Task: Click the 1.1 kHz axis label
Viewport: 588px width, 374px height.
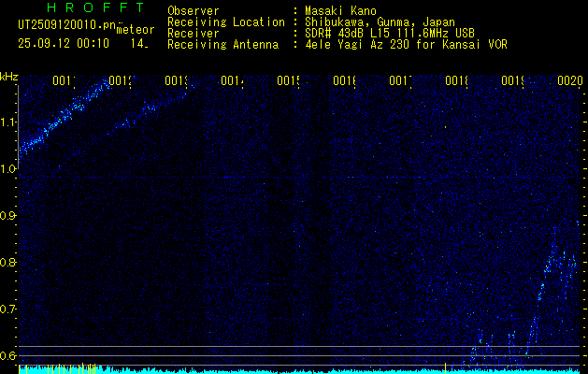Action: tap(8, 122)
